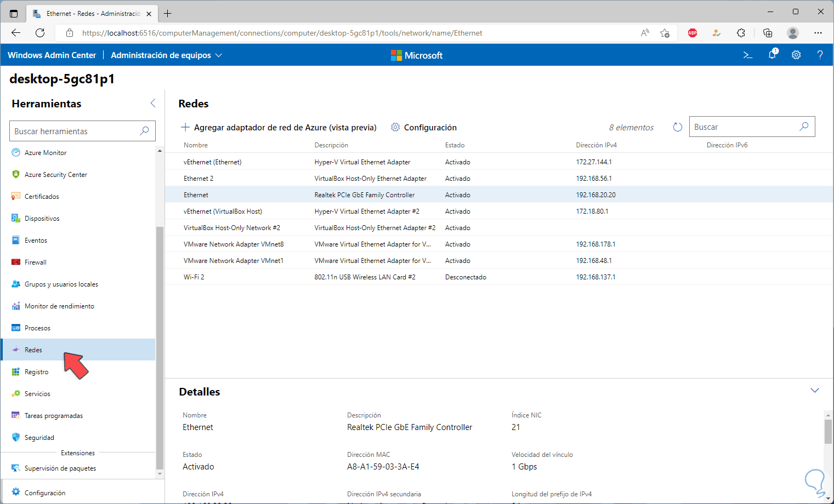Open PowerShell console icon in header

tap(747, 55)
